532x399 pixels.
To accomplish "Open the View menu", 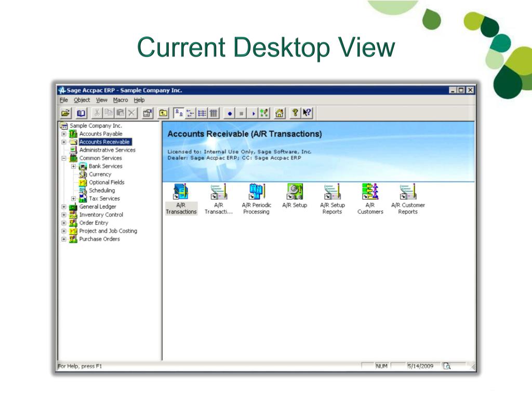I will click(101, 100).
